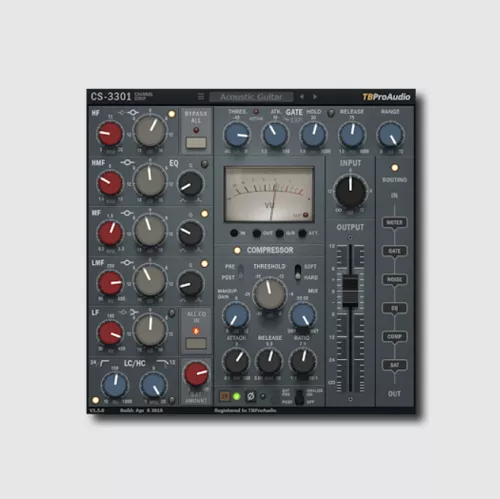Click the Gate threshold blue knob
The width and height of the screenshot is (500, 499).
point(237,134)
